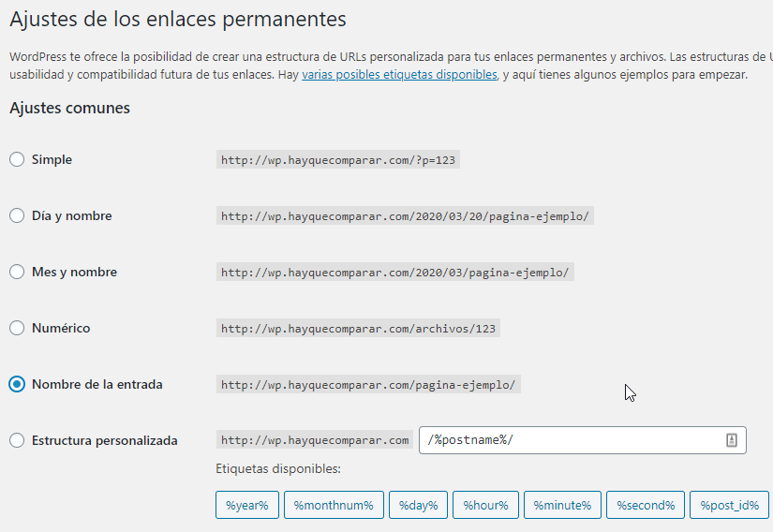The height and width of the screenshot is (532, 773).
Task: Insert the %hour% tag
Action: [x=484, y=506]
